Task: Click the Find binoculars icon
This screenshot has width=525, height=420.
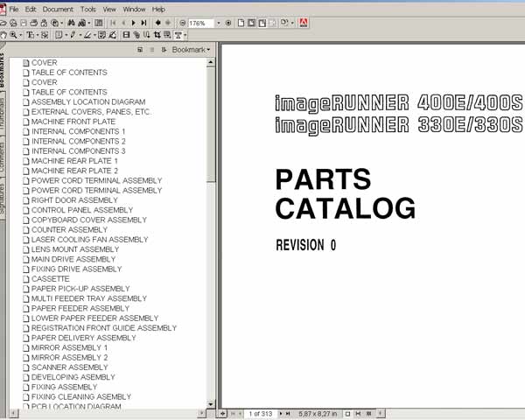Action: (x=71, y=23)
